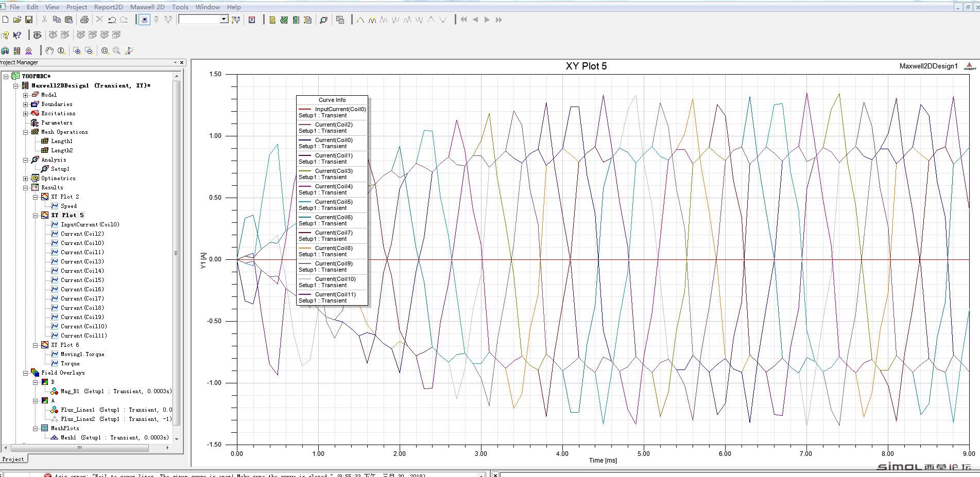Click the first curve marker icon
Viewport: 980px width, 477px height.
[x=360, y=20]
